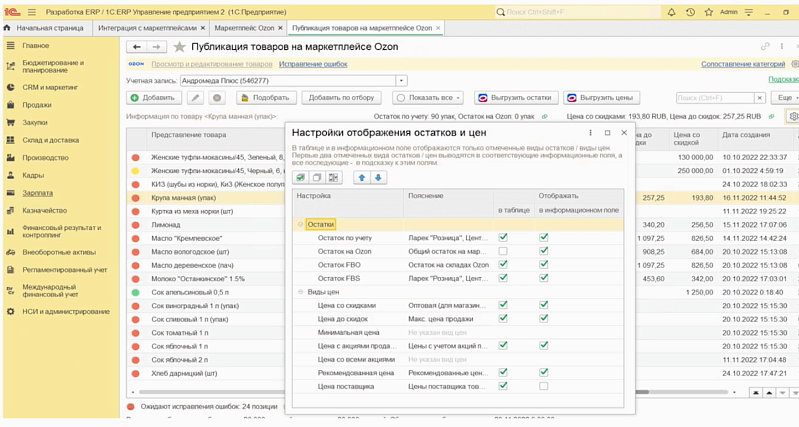The height and width of the screenshot is (427, 799).
Task: Click the notifications bell icon
Action: pyautogui.click(x=672, y=12)
